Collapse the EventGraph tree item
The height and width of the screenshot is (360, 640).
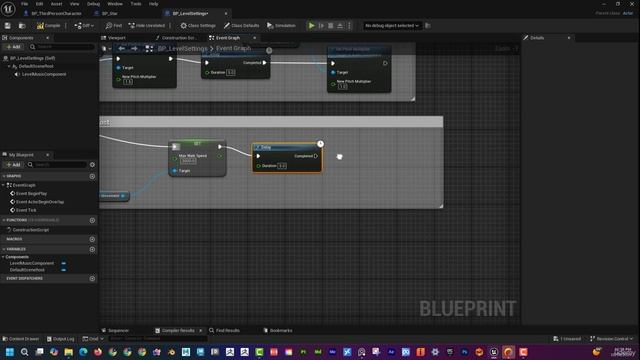pyautogui.click(x=4, y=185)
